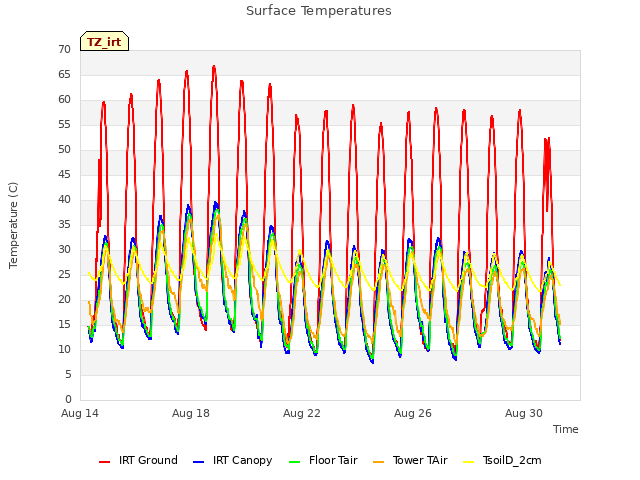This screenshot has width=640, height=480.
Task: Click the TZ_irt annotation label
Action: 104,42
